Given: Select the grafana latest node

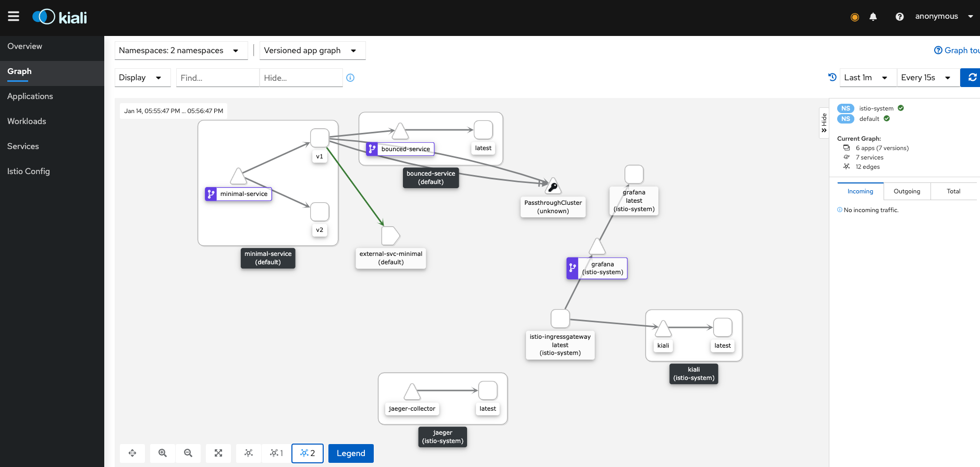Looking at the screenshot, I should point(634,174).
